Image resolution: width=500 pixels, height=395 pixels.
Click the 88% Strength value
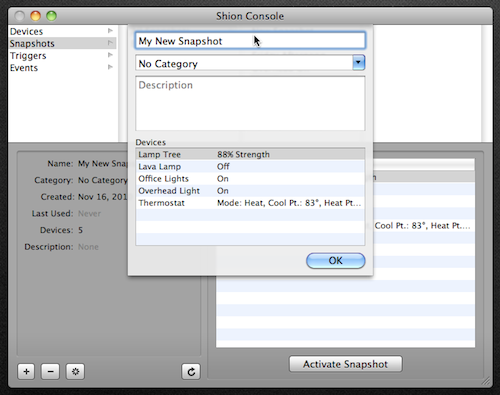(243, 154)
